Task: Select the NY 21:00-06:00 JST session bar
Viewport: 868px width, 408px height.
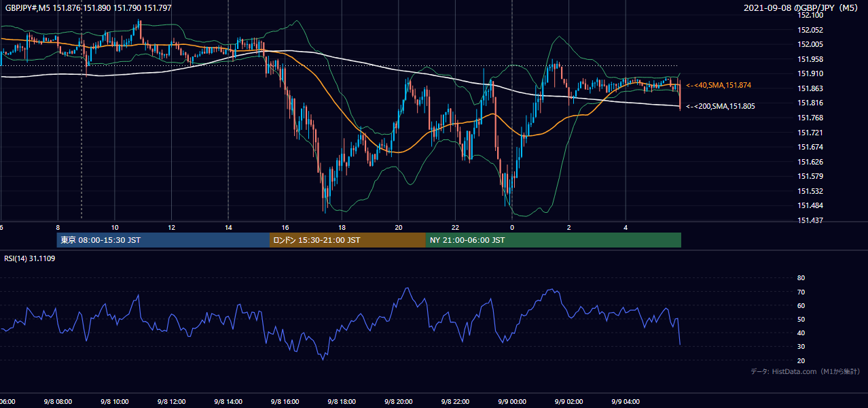Action: pos(554,240)
